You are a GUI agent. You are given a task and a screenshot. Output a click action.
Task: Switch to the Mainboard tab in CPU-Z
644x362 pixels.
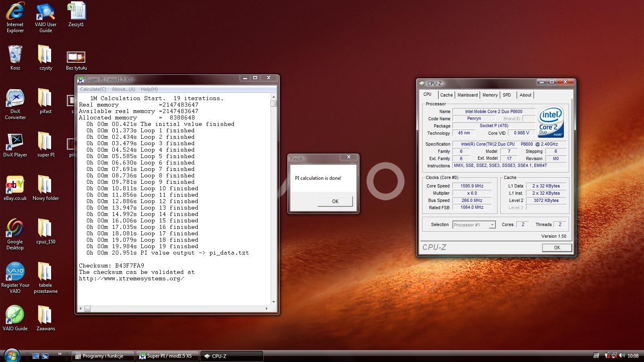point(467,95)
